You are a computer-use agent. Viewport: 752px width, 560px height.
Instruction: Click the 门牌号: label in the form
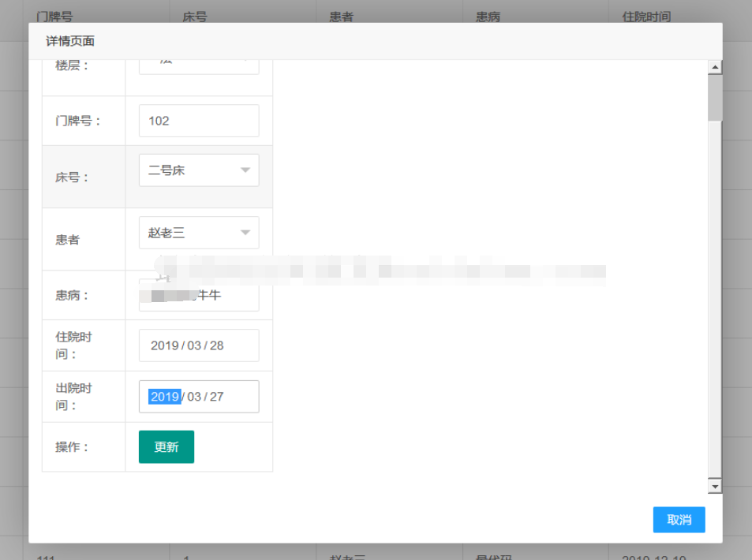pyautogui.click(x=77, y=121)
